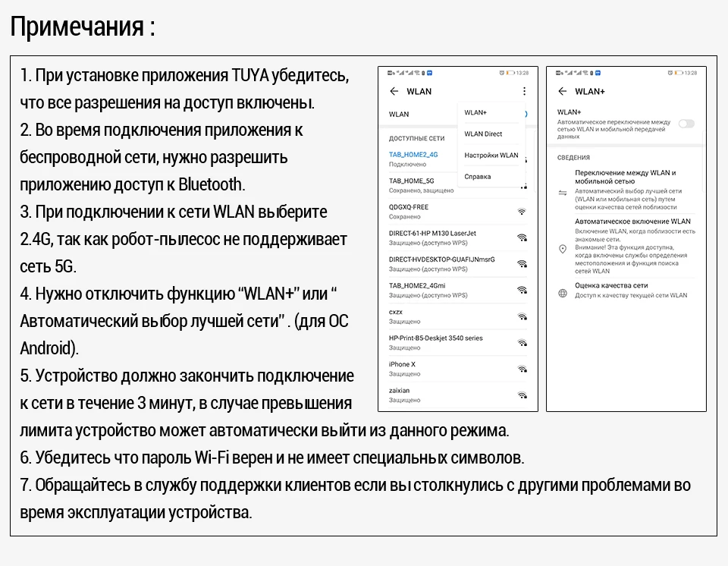
Task: Tap the location pin icon in WLAN+ info
Action: click(562, 249)
